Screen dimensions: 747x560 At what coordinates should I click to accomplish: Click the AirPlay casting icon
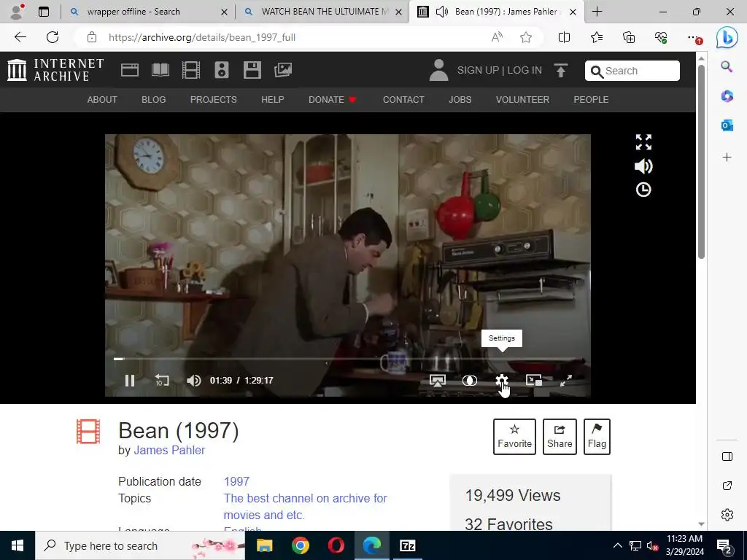438,381
